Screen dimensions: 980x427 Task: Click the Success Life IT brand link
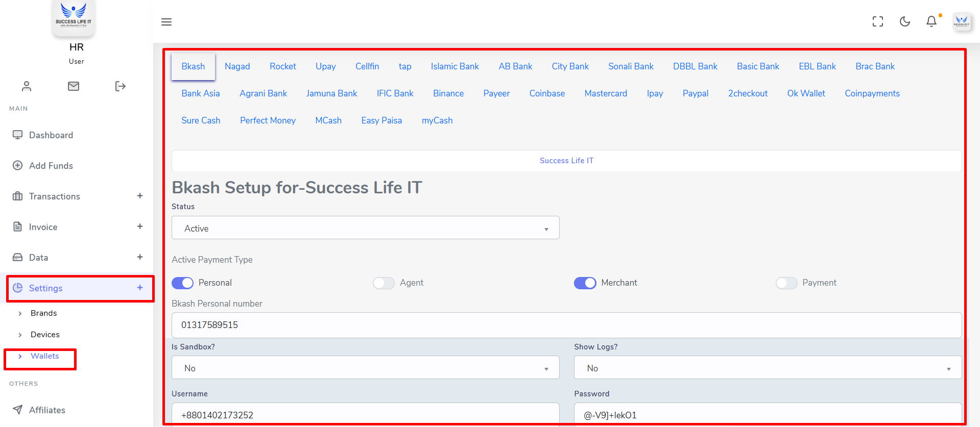pyautogui.click(x=567, y=161)
